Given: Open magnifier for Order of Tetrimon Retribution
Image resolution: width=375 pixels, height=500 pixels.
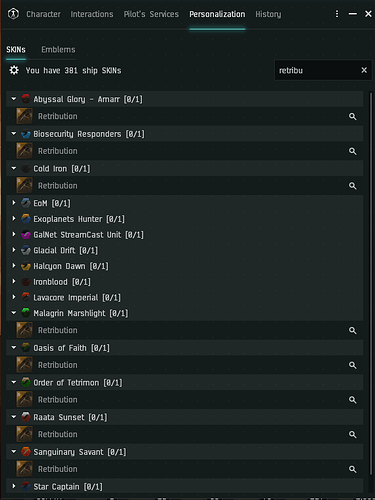Looking at the screenshot, I should (x=352, y=400).
